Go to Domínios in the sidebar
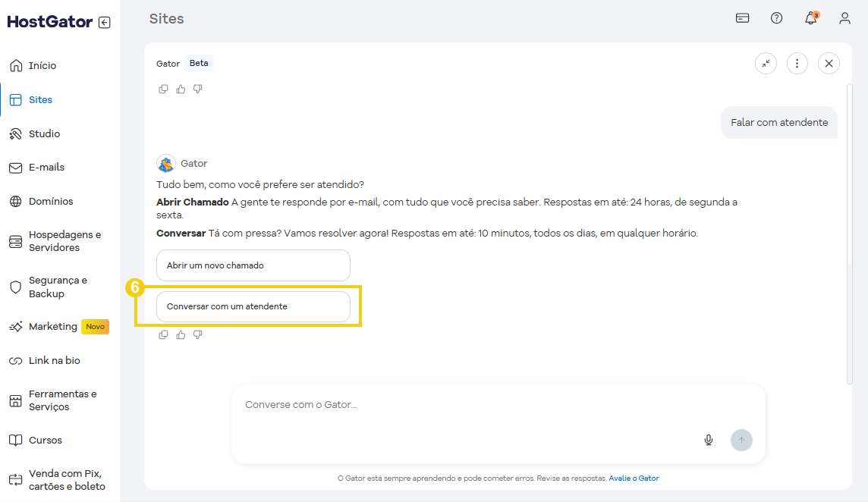Image resolution: width=868 pixels, height=502 pixels. click(51, 202)
